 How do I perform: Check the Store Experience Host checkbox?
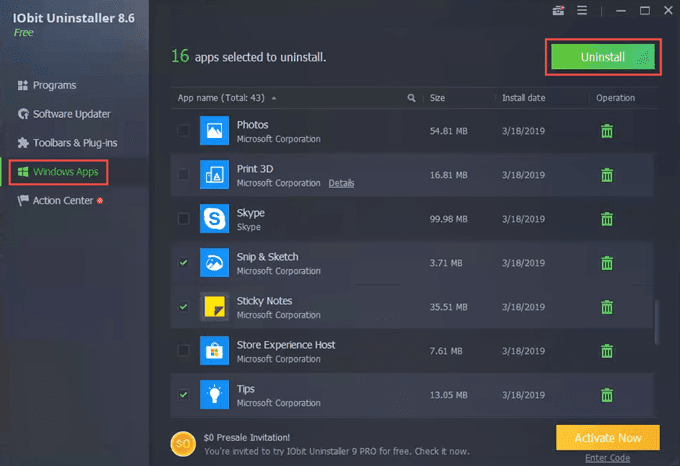coord(183,350)
